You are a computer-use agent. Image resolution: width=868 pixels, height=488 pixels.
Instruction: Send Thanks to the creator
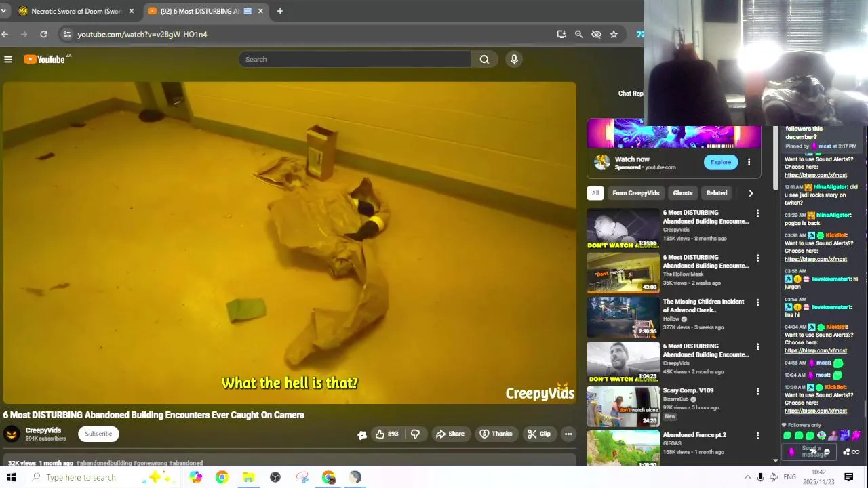pos(496,434)
